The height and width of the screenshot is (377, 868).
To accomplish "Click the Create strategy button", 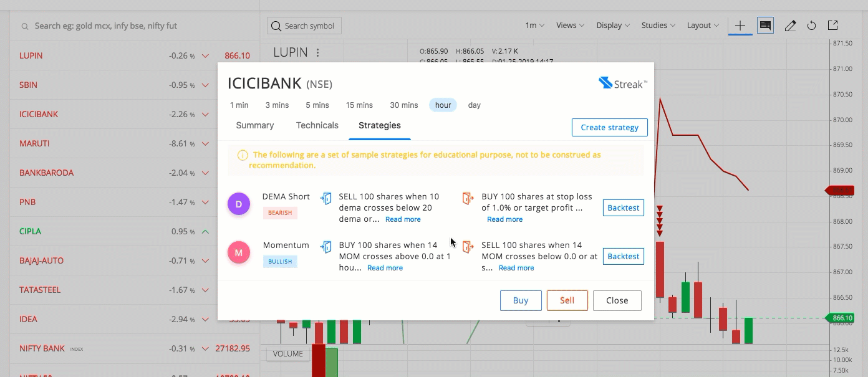I will pos(610,127).
